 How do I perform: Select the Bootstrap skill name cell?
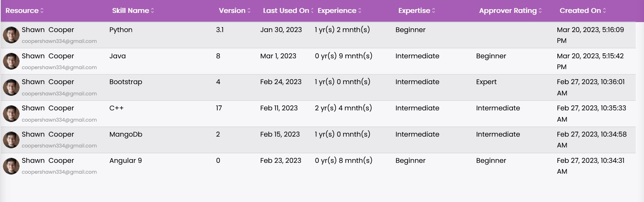[126, 82]
